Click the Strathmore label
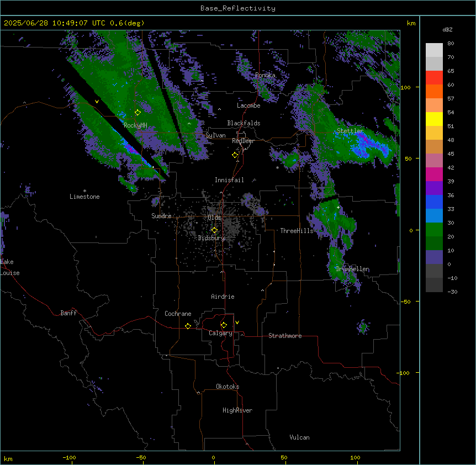The image size is (476, 465). 285,336
